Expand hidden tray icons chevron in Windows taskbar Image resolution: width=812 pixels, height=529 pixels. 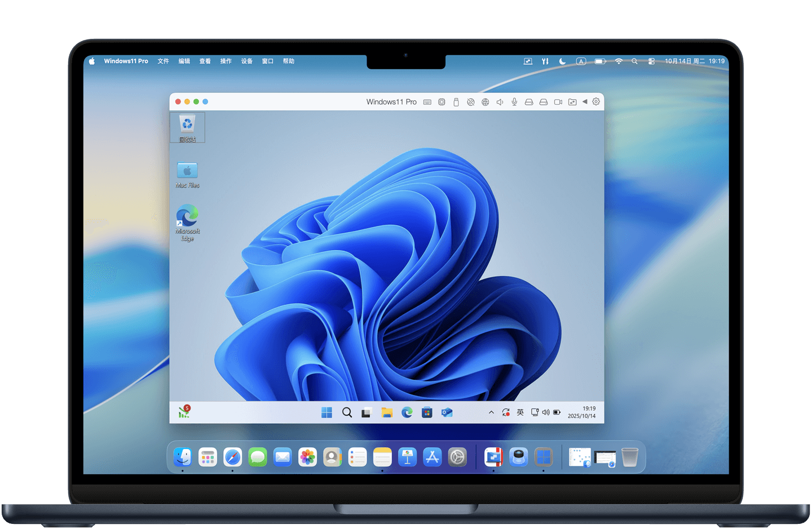pos(491,412)
